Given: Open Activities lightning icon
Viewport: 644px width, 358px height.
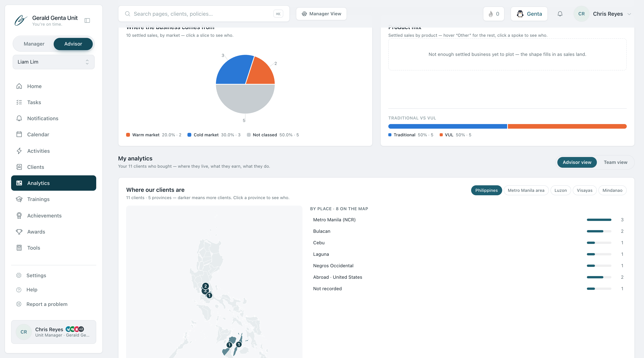Looking at the screenshot, I should click(19, 151).
